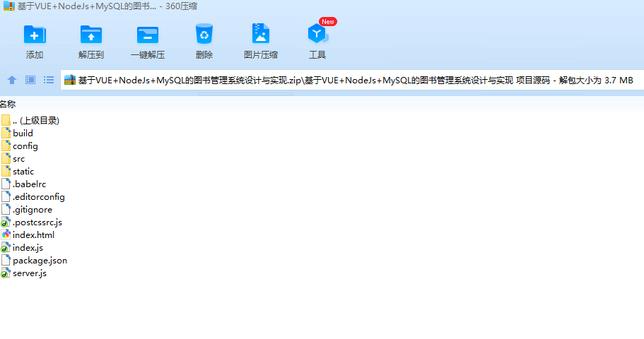Click the script icon beside .postcssrc.js
The image size is (644, 339).
point(6,222)
